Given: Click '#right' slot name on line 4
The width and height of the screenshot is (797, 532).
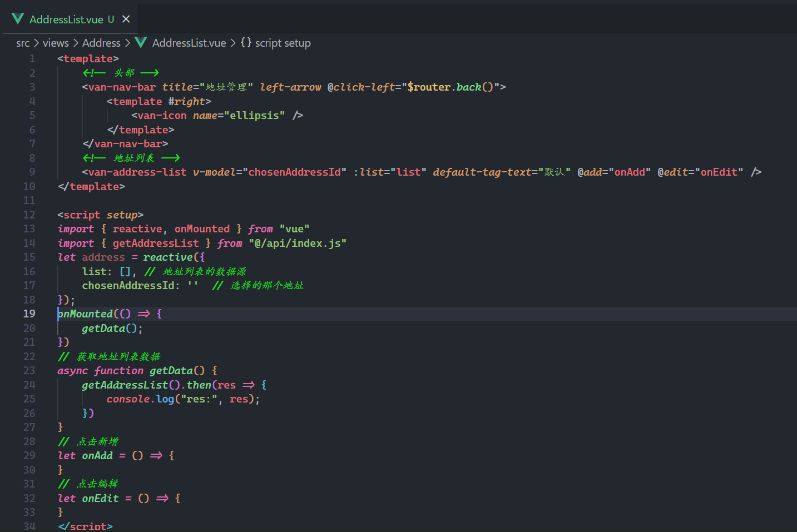Looking at the screenshot, I should [x=187, y=102].
